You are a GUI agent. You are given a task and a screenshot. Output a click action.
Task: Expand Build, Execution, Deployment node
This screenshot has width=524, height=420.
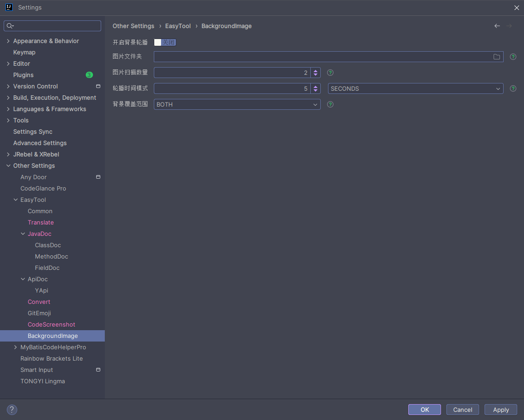pyautogui.click(x=8, y=98)
